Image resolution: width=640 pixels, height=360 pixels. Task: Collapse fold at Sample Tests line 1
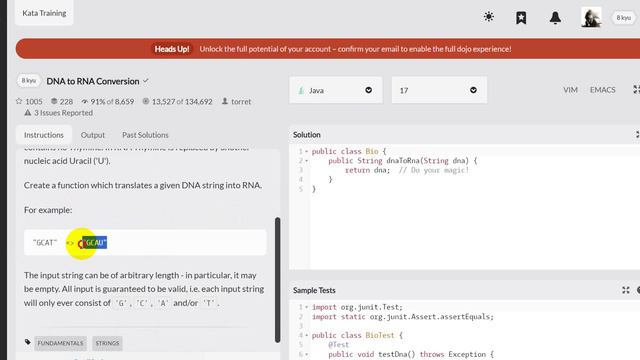pyautogui.click(x=307, y=307)
